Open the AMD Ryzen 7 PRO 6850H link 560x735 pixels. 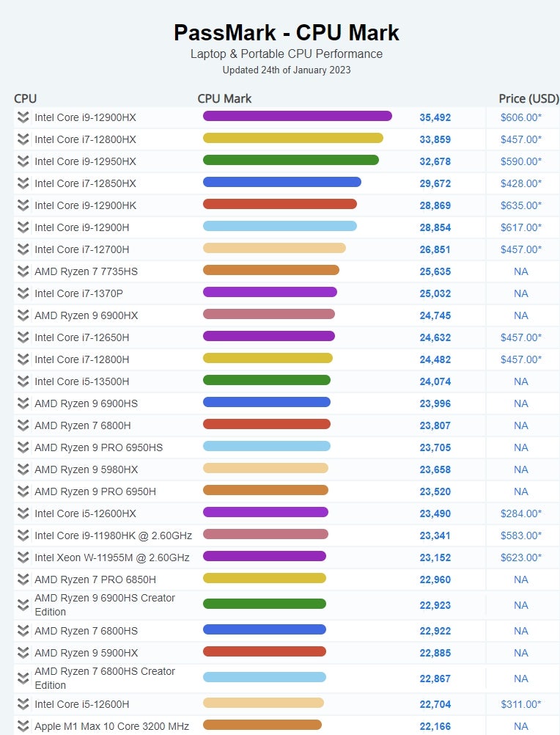pos(95,579)
